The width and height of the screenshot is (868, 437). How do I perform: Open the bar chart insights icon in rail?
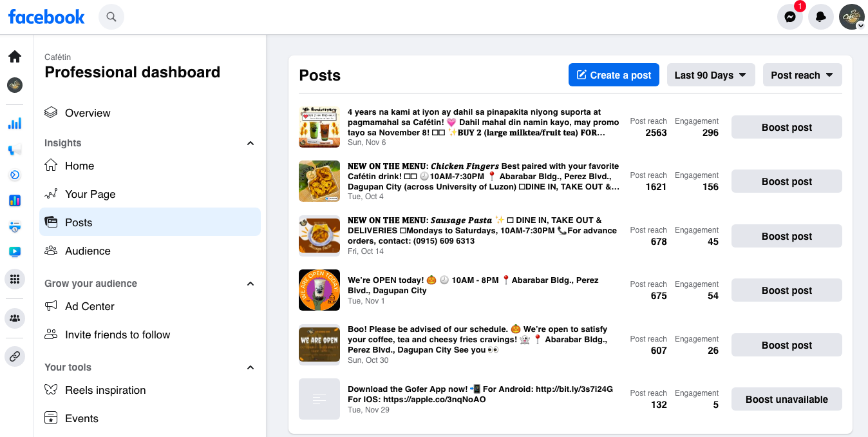coord(15,123)
